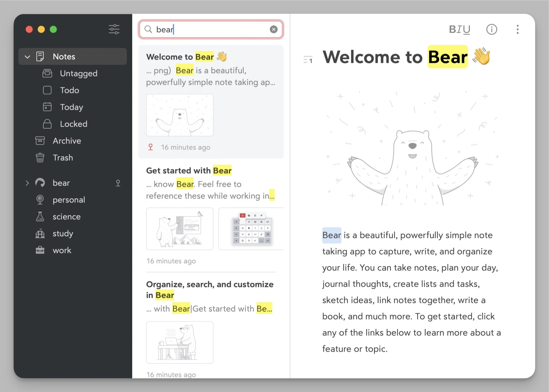
Task: View the Todo notes section
Action: (70, 90)
